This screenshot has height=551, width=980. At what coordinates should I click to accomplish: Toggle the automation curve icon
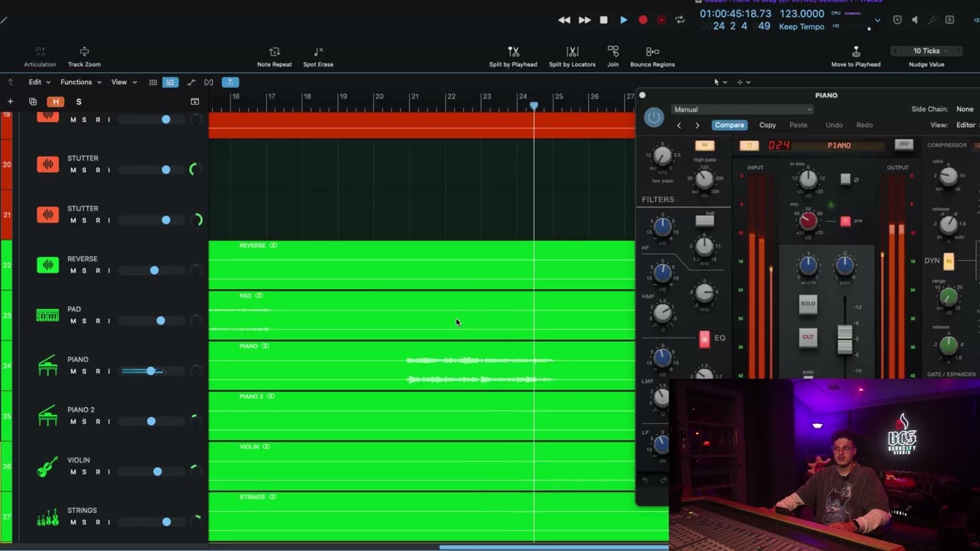(x=191, y=82)
